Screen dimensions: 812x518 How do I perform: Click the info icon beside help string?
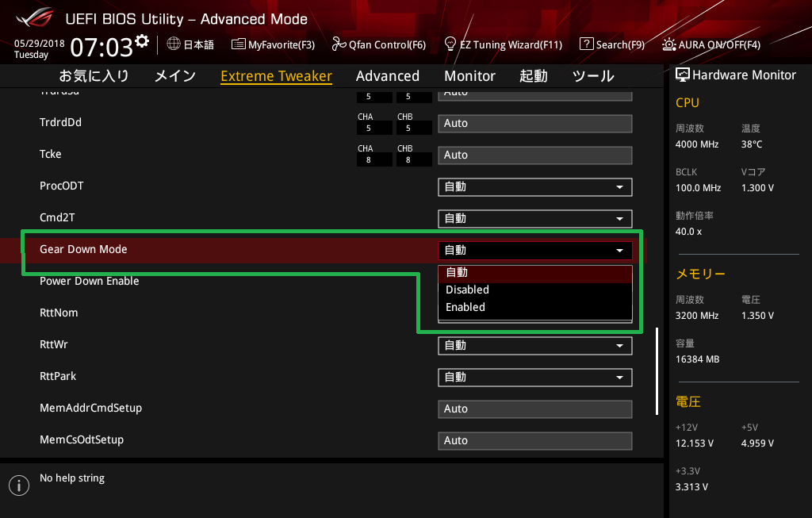(19, 485)
